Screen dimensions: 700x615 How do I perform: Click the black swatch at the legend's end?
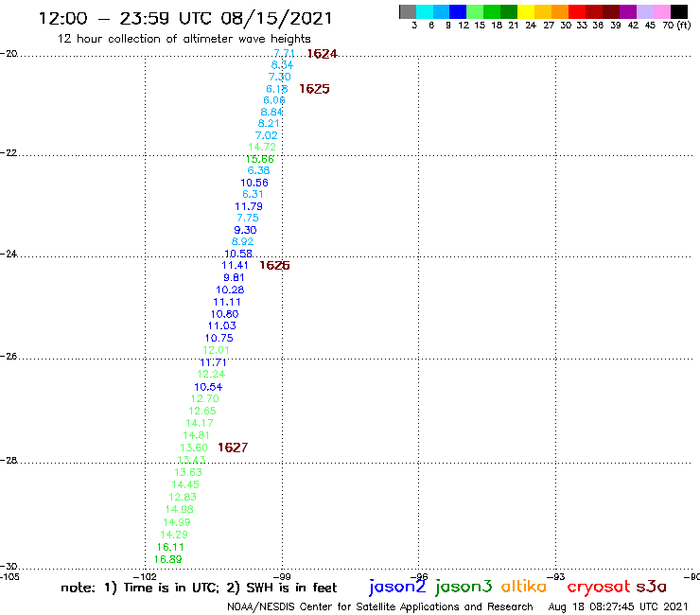(679, 11)
